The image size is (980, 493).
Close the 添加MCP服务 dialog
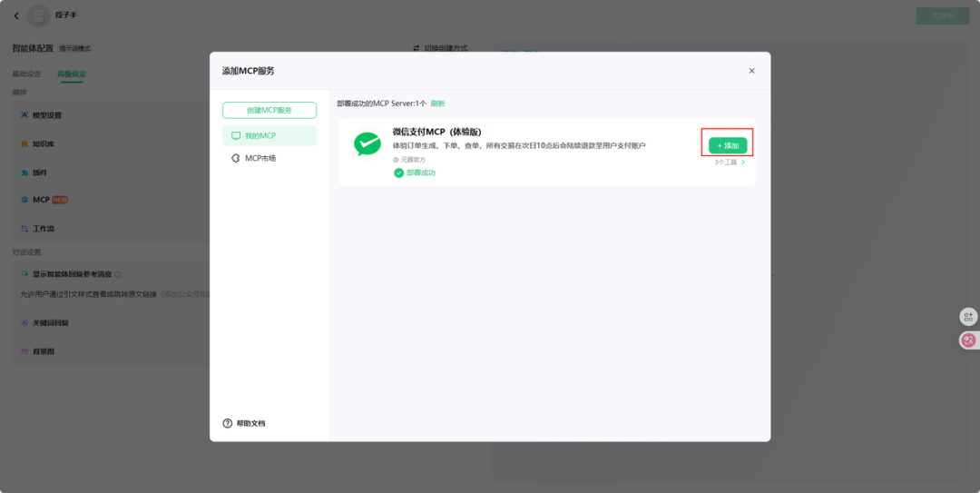(x=751, y=71)
